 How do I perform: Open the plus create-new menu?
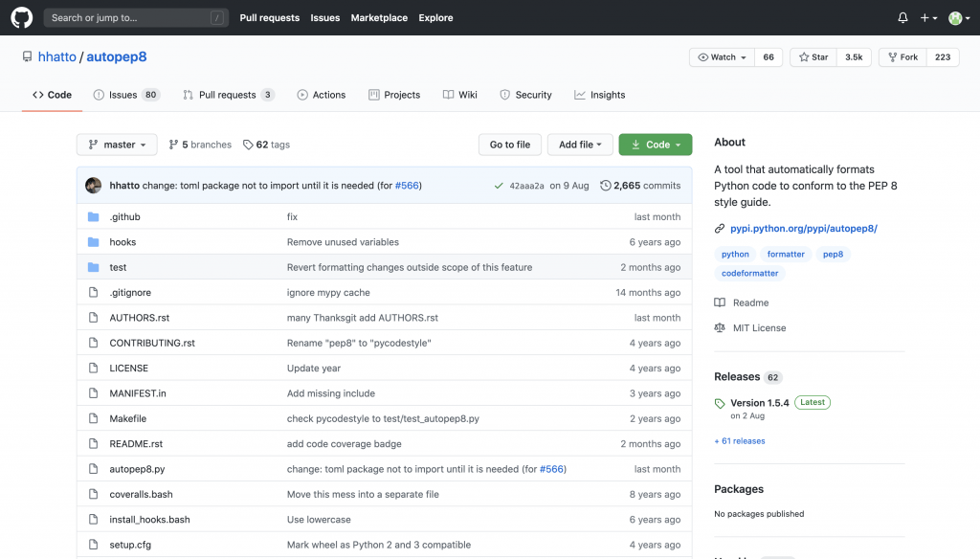(x=928, y=17)
